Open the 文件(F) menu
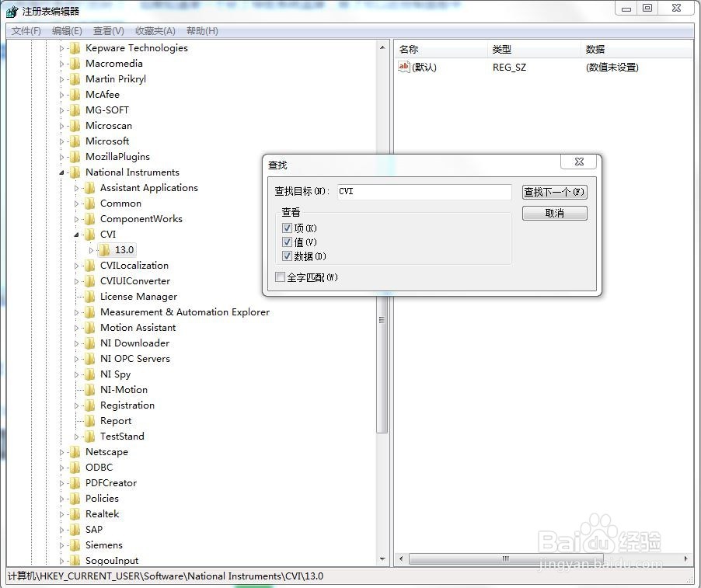Image resolution: width=701 pixels, height=588 pixels. pos(26,31)
